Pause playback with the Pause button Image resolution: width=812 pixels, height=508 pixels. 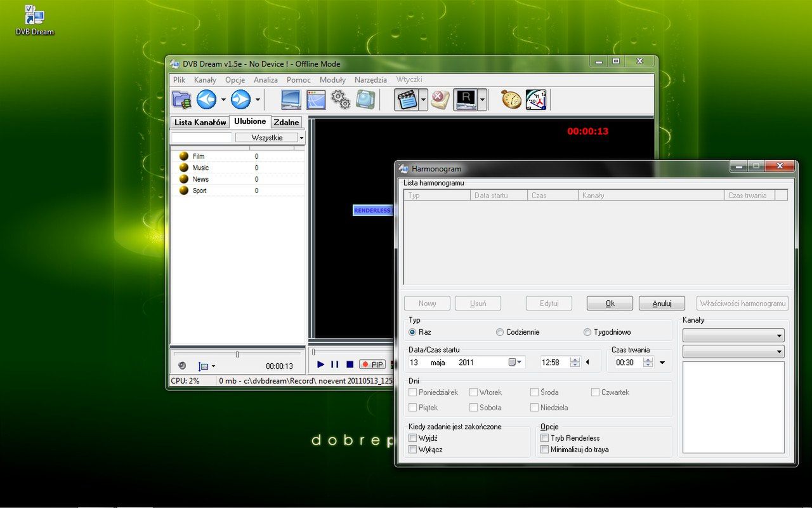coord(335,364)
